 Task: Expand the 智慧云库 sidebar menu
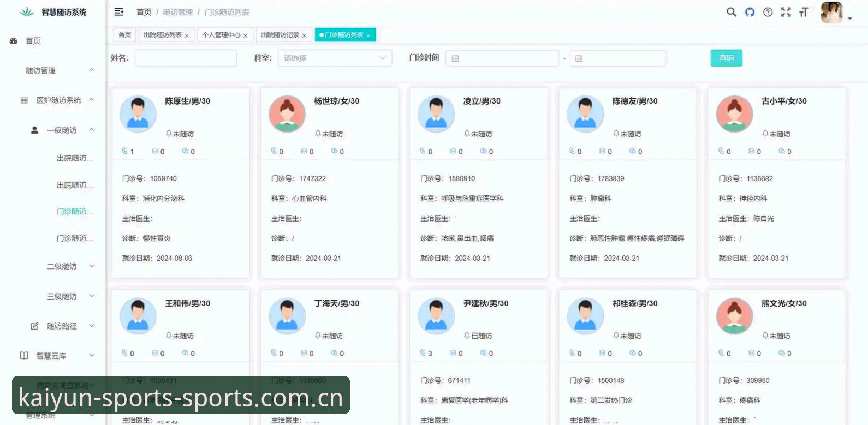click(92, 356)
